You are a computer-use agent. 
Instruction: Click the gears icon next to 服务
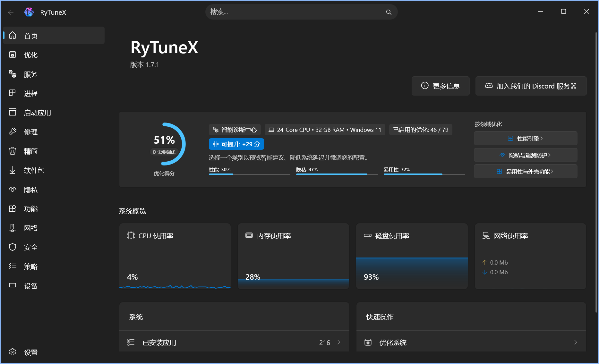(13, 74)
